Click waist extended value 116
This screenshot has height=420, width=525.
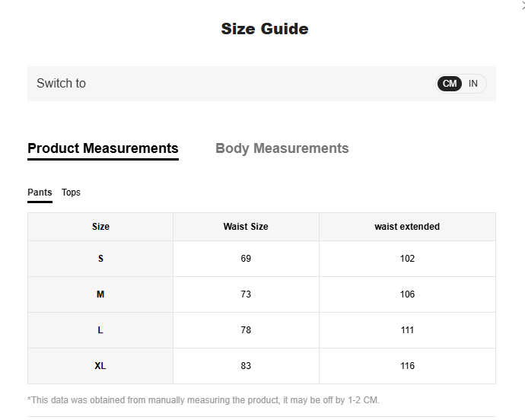[407, 366]
